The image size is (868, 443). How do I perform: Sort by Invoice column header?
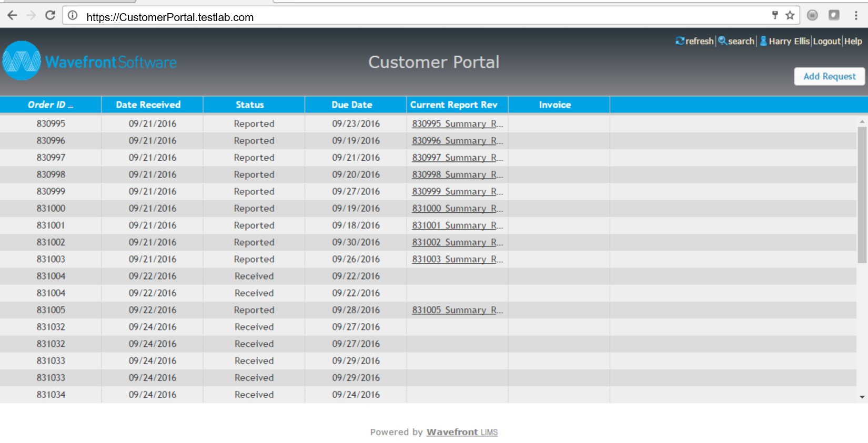(x=559, y=105)
